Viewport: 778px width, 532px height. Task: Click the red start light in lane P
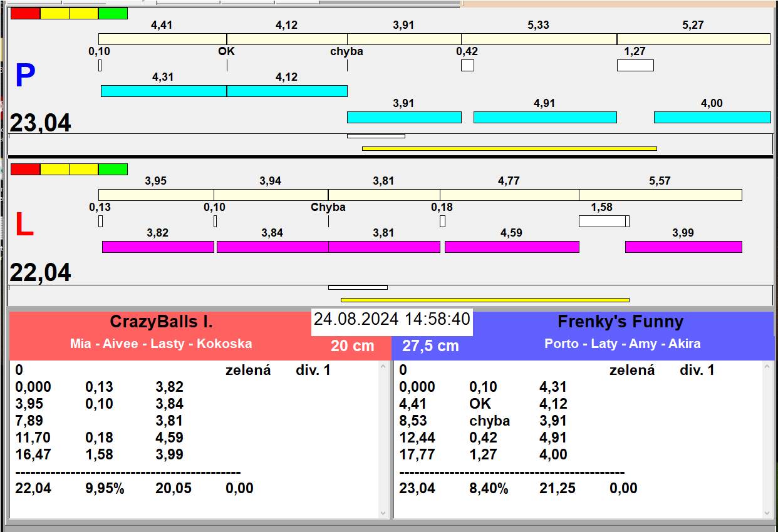(25, 13)
